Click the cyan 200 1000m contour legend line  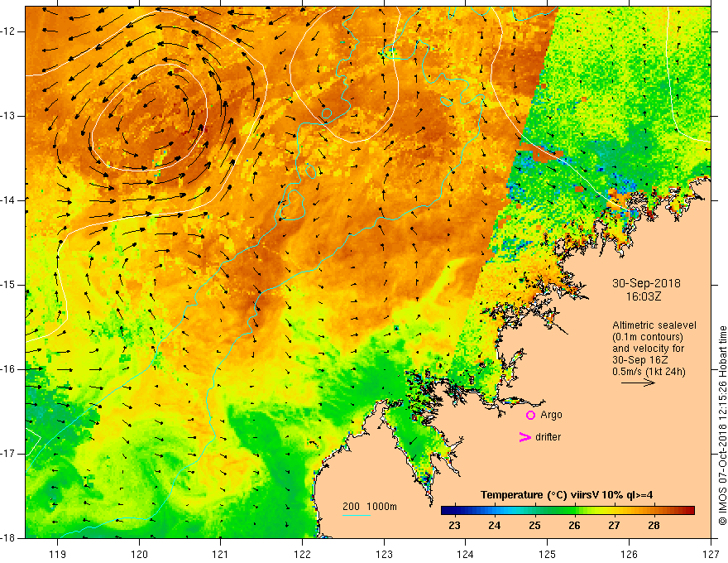[x=357, y=515]
